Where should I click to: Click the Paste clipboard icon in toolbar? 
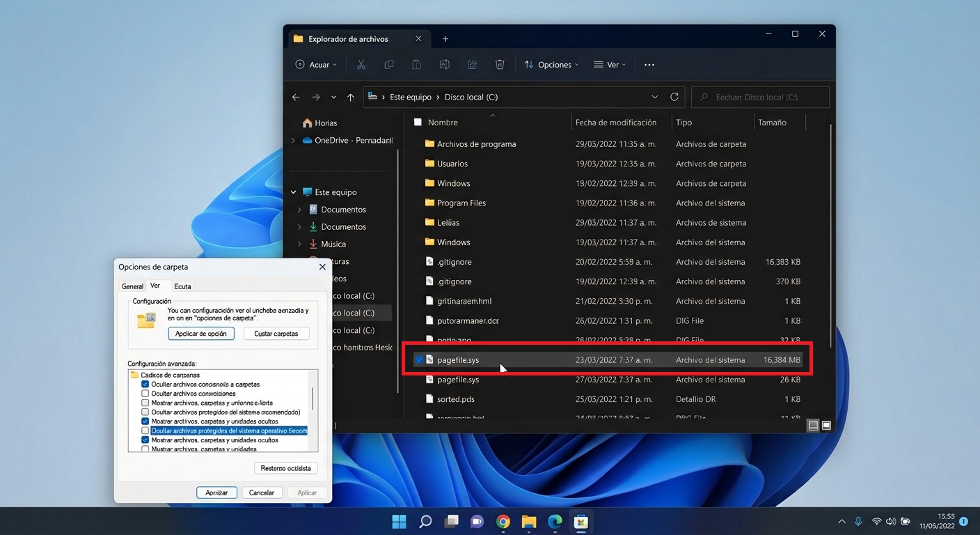(416, 65)
